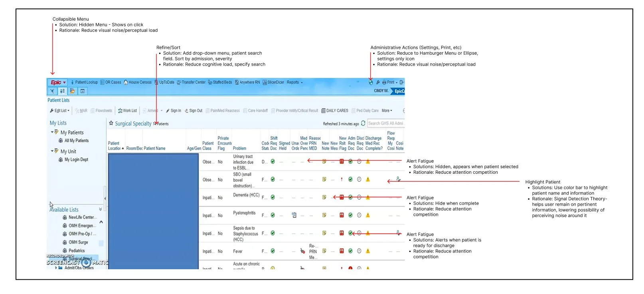The height and width of the screenshot is (294, 644).
Task: Open Care Handoff
Action: [x=255, y=111]
